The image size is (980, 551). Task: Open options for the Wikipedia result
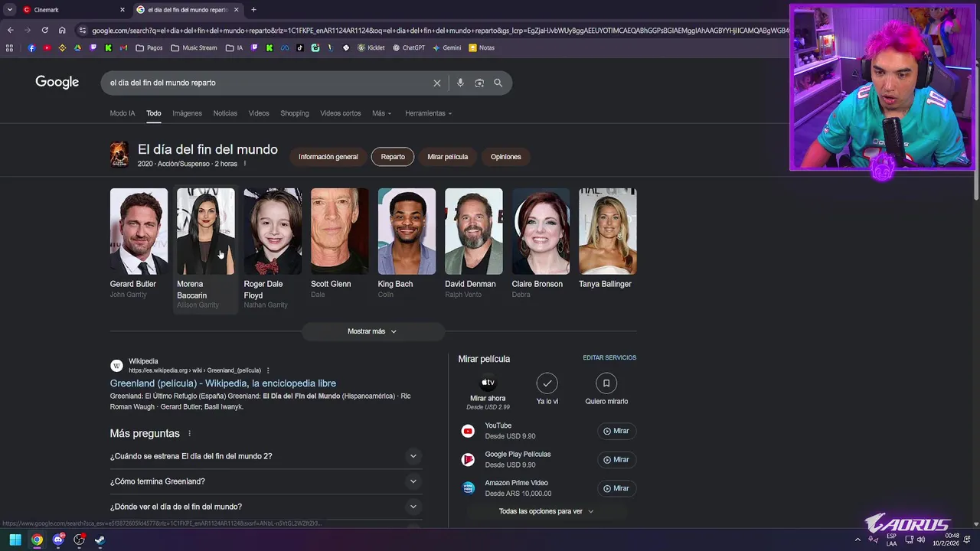[268, 370]
